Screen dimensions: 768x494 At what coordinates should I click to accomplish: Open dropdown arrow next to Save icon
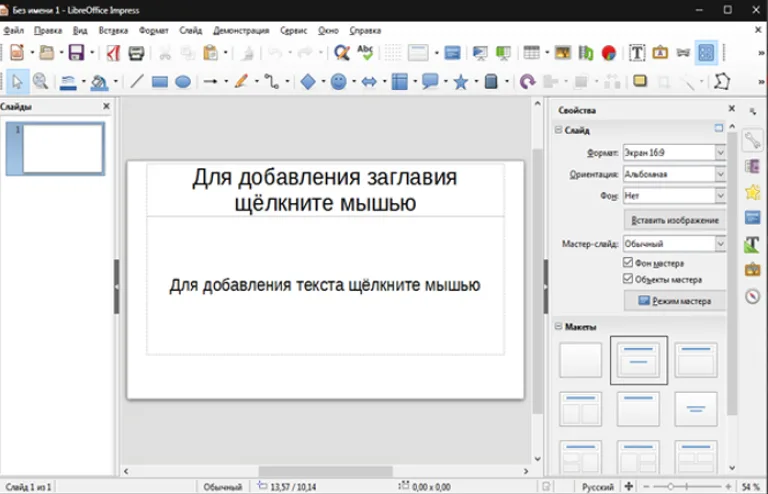click(x=92, y=52)
